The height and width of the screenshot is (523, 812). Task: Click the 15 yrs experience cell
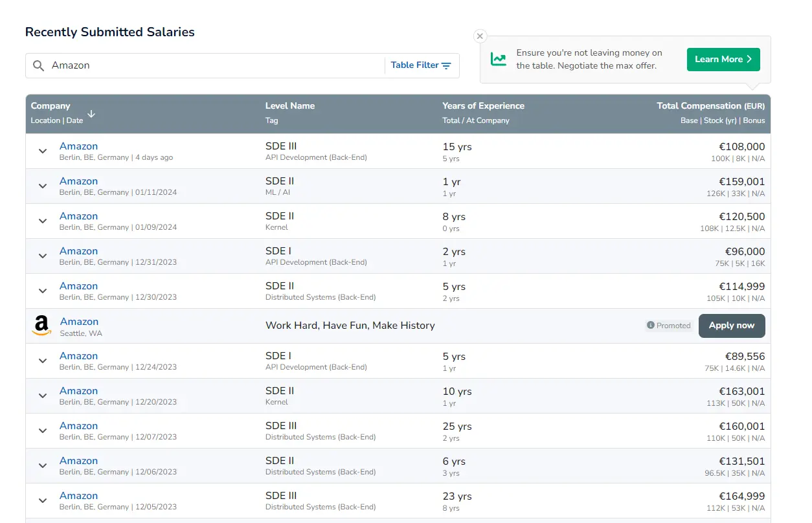(457, 147)
